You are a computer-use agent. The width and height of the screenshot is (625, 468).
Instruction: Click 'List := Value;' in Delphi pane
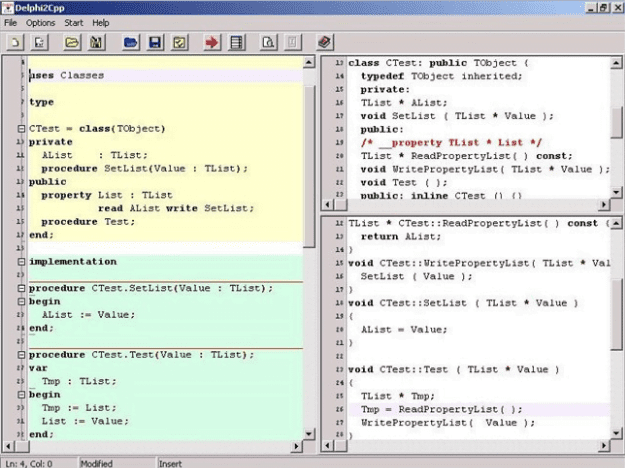click(85, 421)
